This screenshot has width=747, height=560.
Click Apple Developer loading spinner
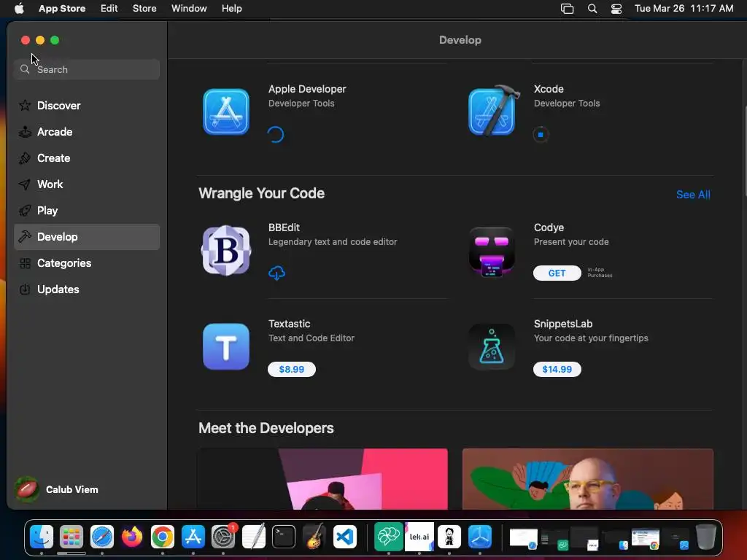(276, 135)
